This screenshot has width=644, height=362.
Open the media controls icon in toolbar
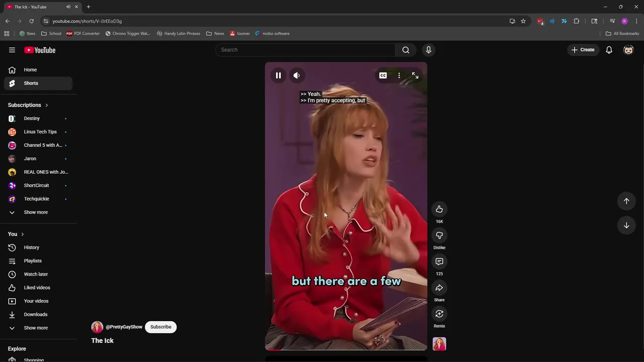(612, 21)
